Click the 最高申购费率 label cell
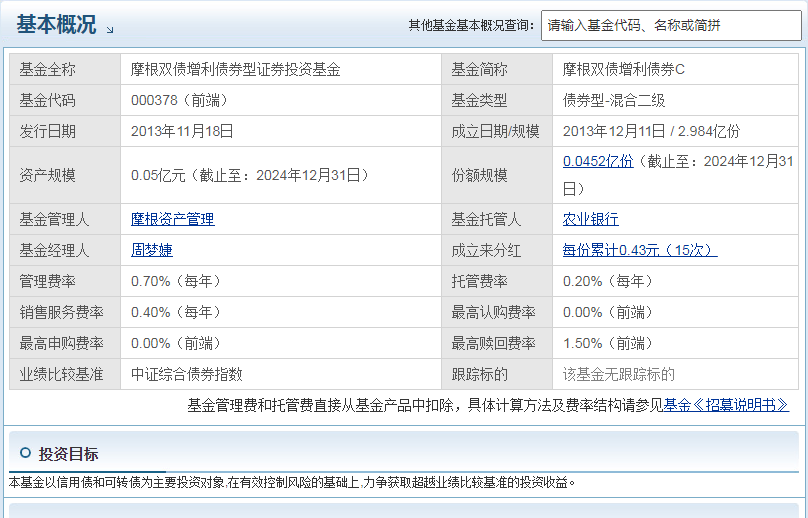The image size is (808, 518). [x=65, y=343]
